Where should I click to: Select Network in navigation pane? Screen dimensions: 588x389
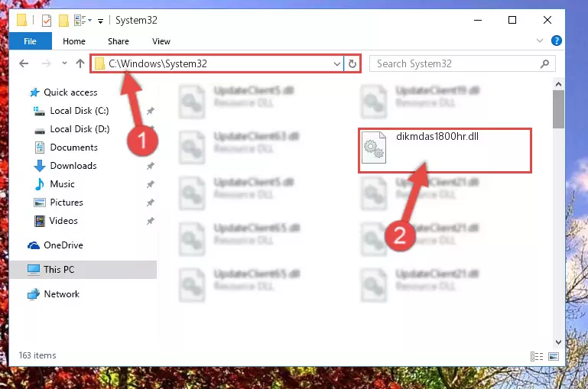(x=61, y=294)
